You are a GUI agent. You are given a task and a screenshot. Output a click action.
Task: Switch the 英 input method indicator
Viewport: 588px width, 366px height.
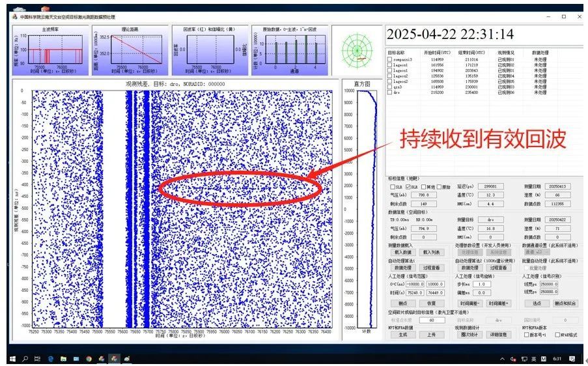[533, 359]
